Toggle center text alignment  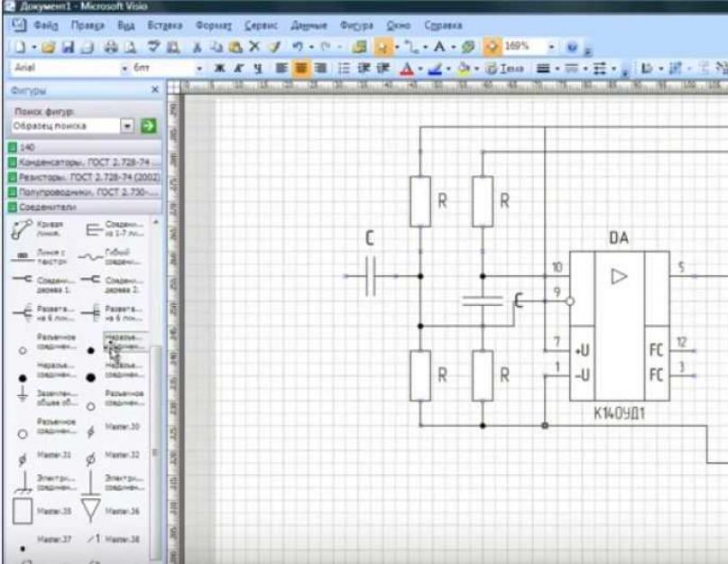[x=301, y=69]
